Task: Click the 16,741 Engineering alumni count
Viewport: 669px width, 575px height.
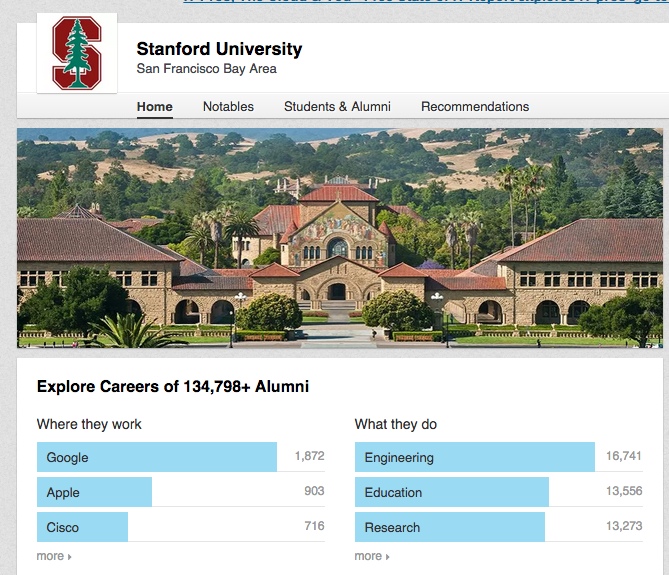Action: coord(624,457)
